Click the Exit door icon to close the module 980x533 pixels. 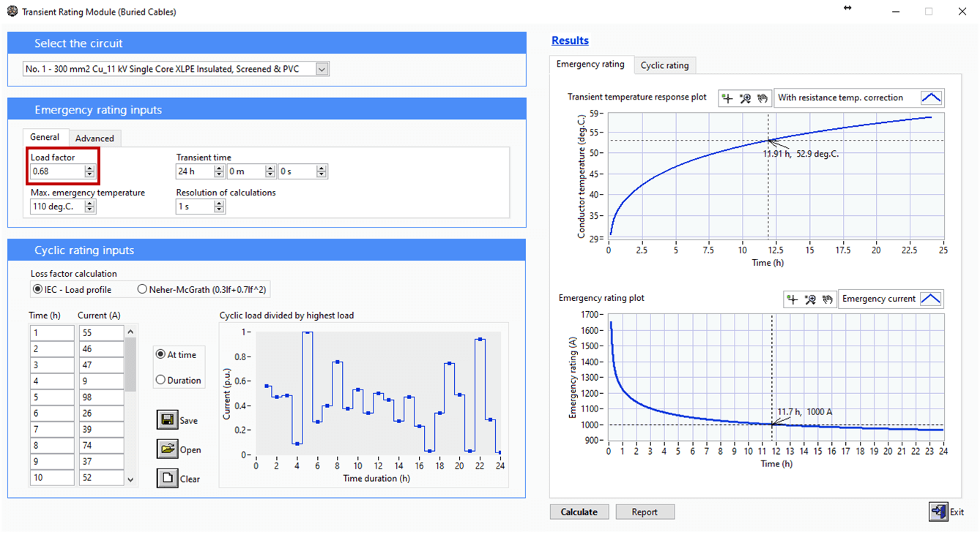[x=939, y=512]
